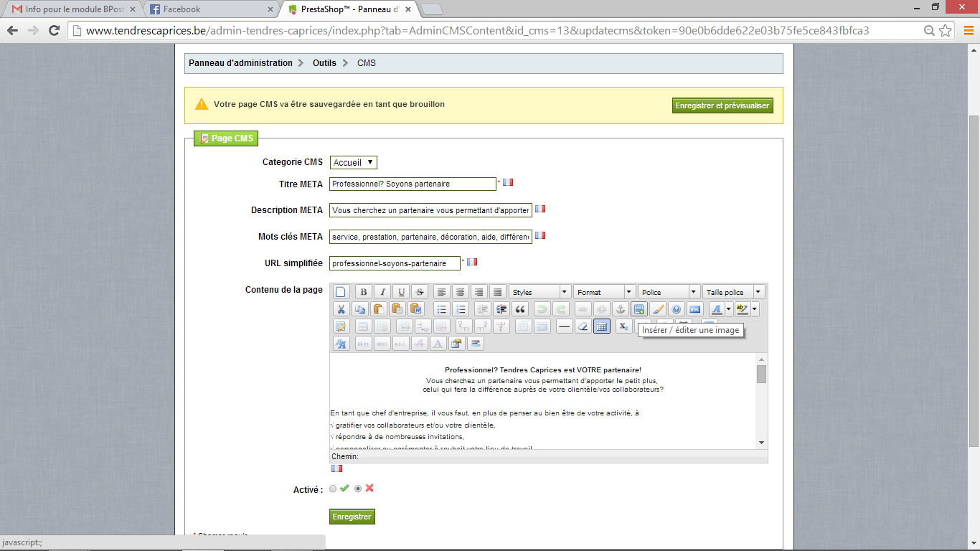Click the Paste from Word icon
The height and width of the screenshot is (551, 980).
click(x=415, y=309)
